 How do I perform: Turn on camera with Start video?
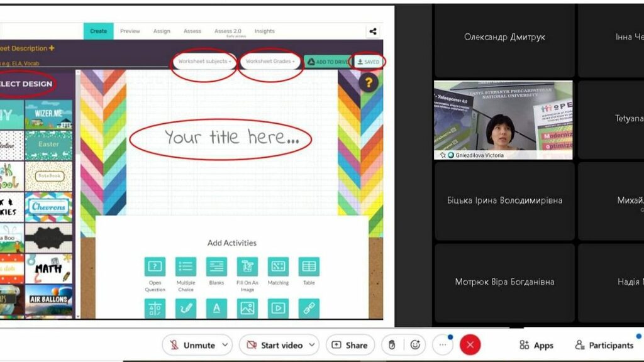click(274, 345)
